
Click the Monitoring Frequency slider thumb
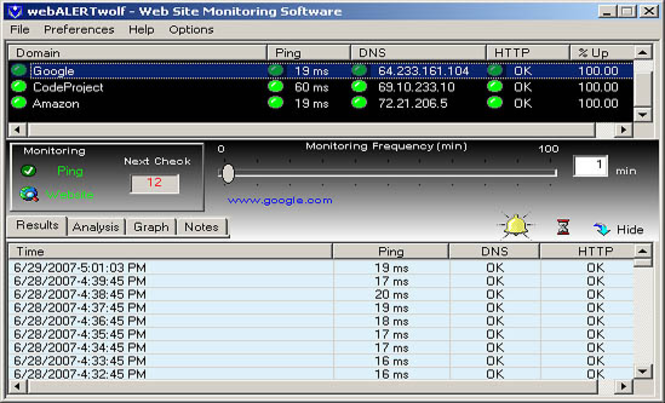pos(228,173)
